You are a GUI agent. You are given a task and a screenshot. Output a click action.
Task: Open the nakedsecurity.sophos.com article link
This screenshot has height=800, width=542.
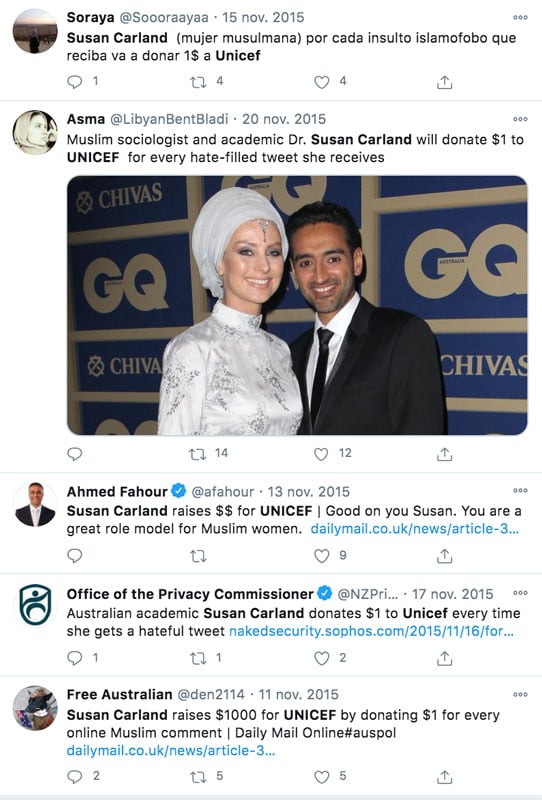[371, 631]
